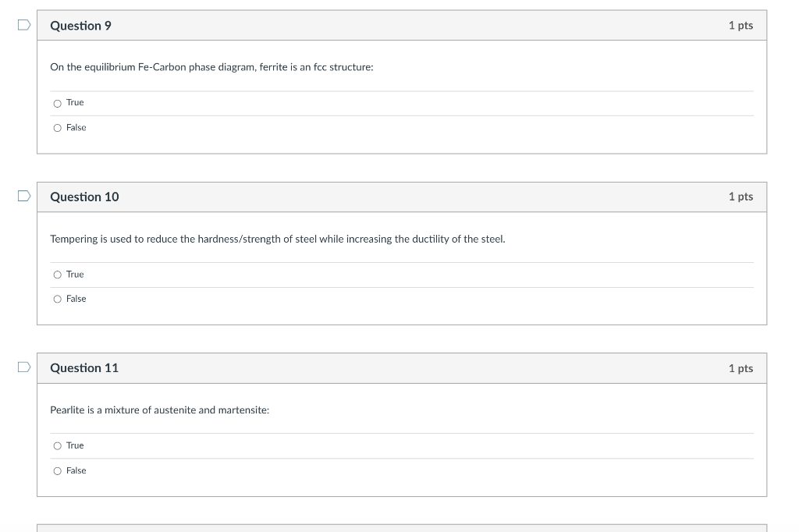This screenshot has width=799, height=532.
Task: Click the "Question 9" heading
Action: coord(80,26)
